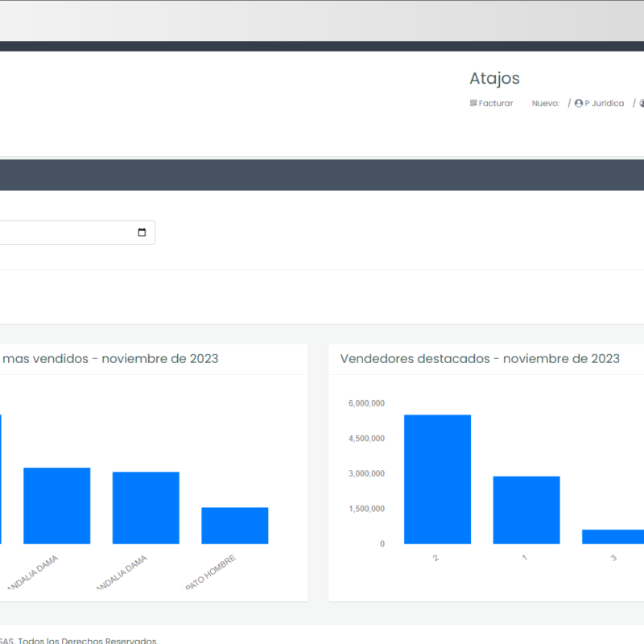Open the Facturar shortcut link
Screen dimensions: 644x644
pyautogui.click(x=495, y=103)
